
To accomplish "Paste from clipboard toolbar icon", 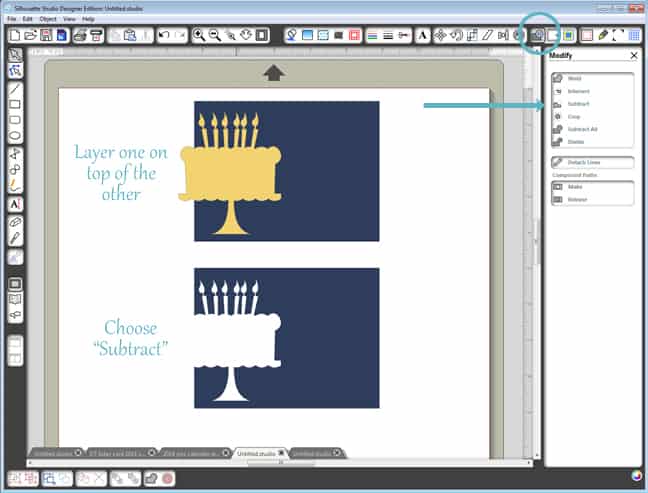I will coord(130,35).
